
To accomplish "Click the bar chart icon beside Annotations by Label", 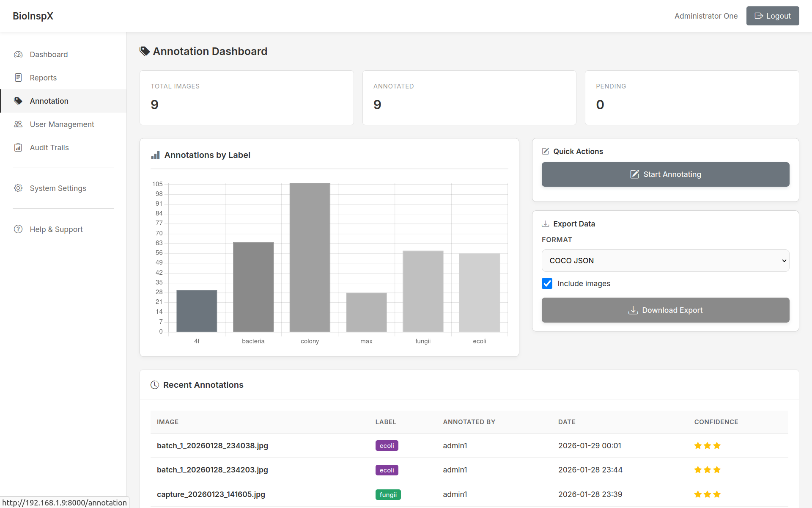I will tap(155, 155).
